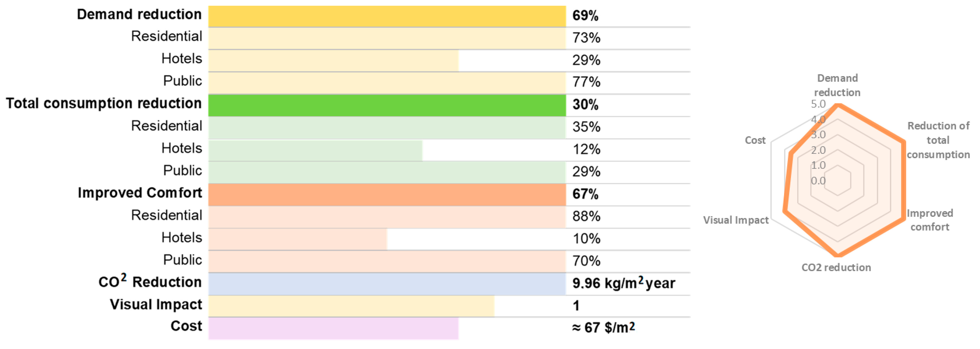Click the '9.96 kg/m² year' value

[x=624, y=283]
